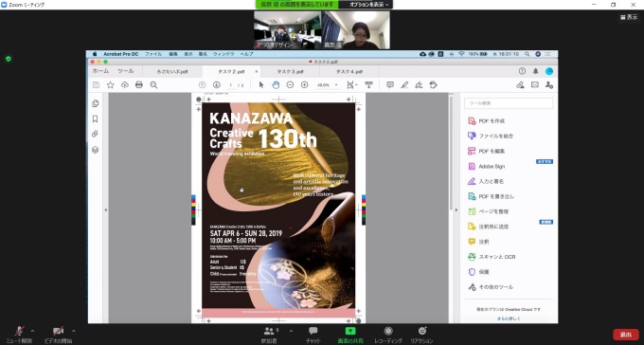Click the save file icon
Viewport: 644px width, 345px height.
96,84
